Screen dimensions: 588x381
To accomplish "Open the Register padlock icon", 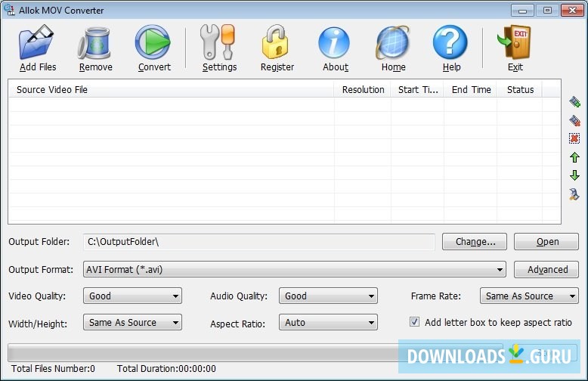I will click(276, 42).
